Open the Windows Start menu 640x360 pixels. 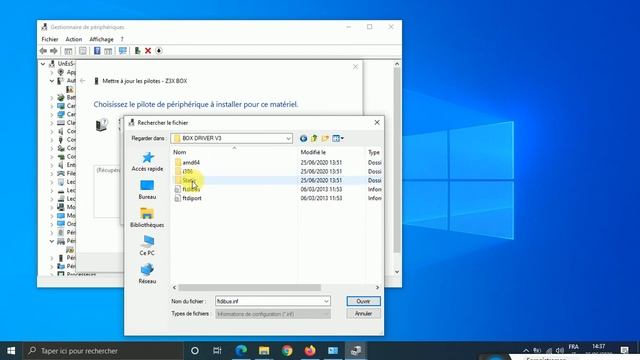[11, 351]
